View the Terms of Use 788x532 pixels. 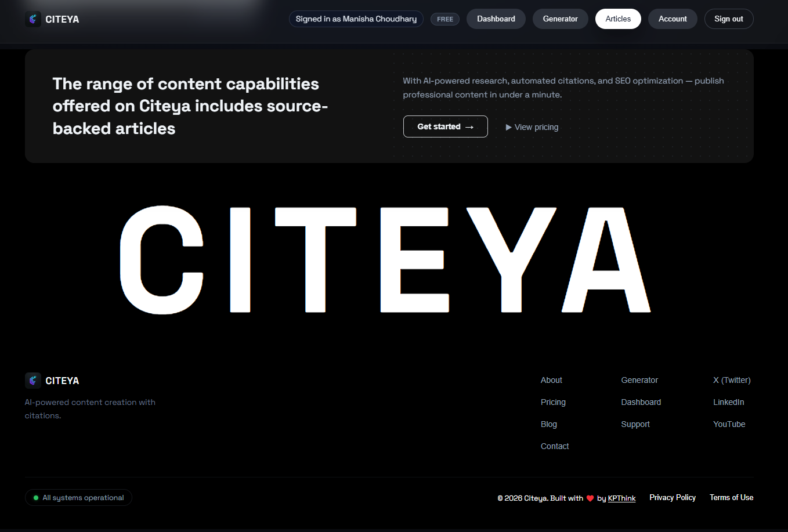coord(731,497)
